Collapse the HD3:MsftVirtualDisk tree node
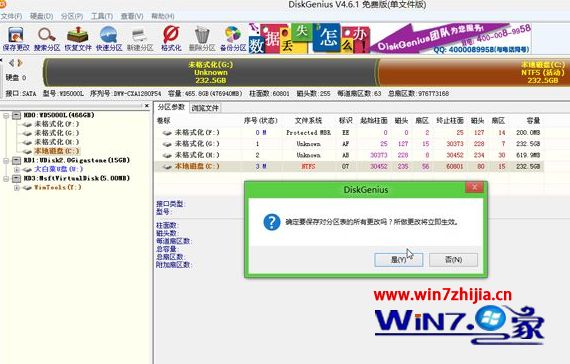Viewport: 570px width, 364px height. click(x=6, y=179)
